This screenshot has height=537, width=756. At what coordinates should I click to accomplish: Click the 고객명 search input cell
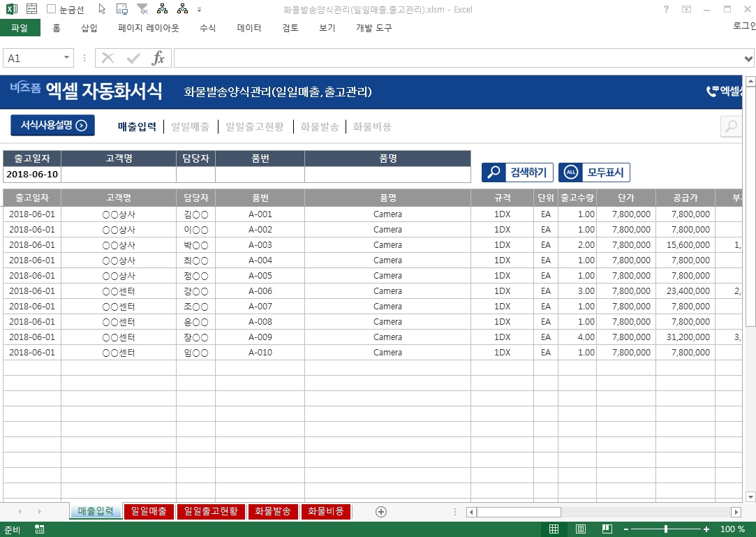(x=118, y=175)
